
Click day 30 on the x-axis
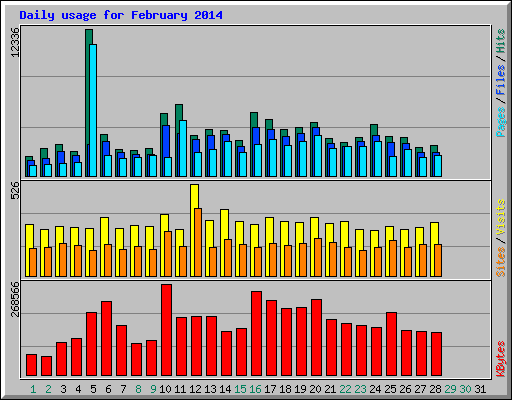tap(465, 389)
